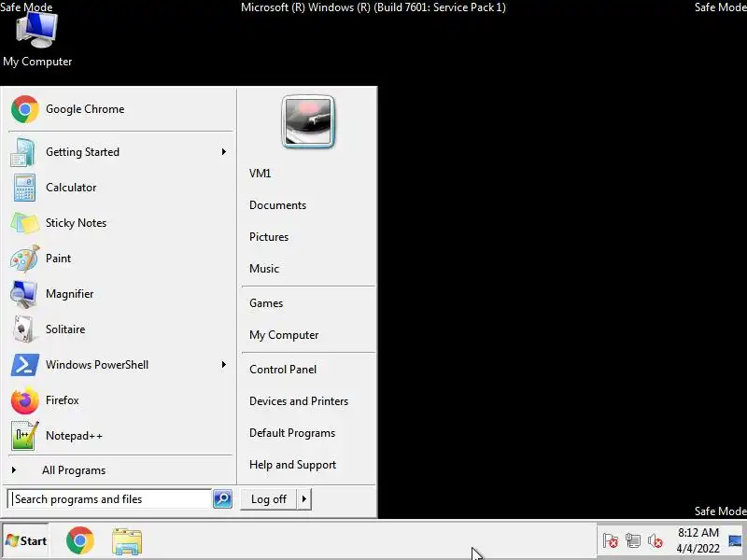Open Google Chrome from the Start menu icon
This screenshot has width=747, height=560.
tap(25, 109)
